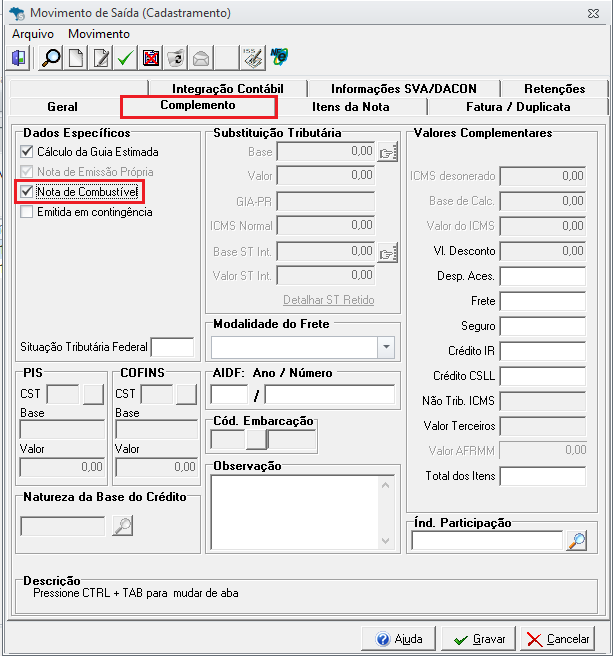Click the blank page new record icon
The image size is (613, 656).
tap(76, 58)
